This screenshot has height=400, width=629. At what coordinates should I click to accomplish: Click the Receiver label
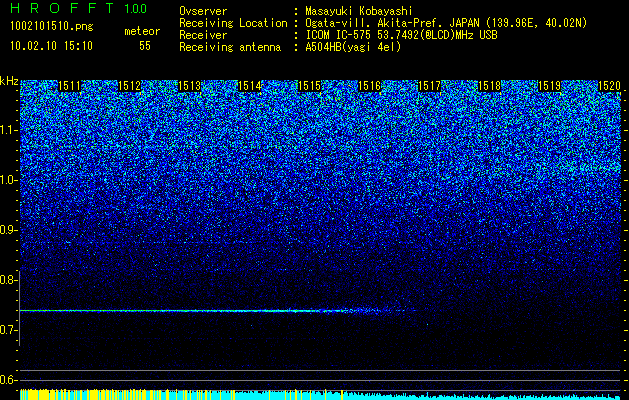tap(203, 35)
